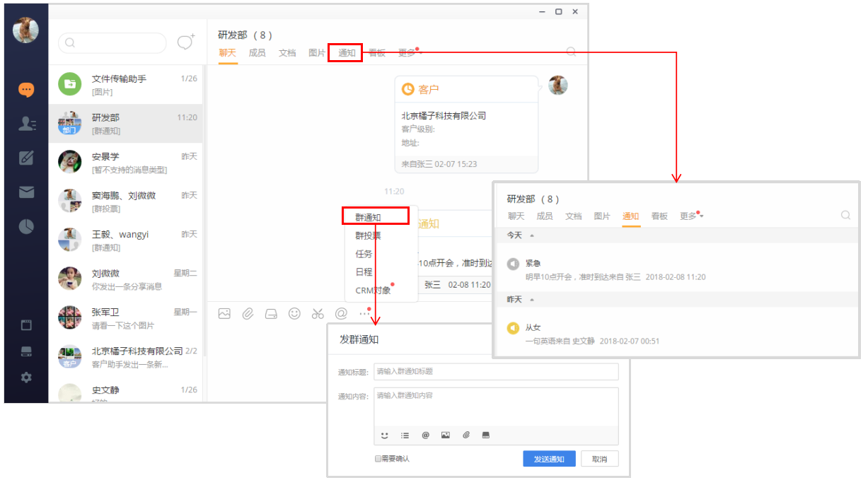Image resolution: width=868 pixels, height=485 pixels.
Task: Collapse the 昨天 notification group
Action: (532, 300)
